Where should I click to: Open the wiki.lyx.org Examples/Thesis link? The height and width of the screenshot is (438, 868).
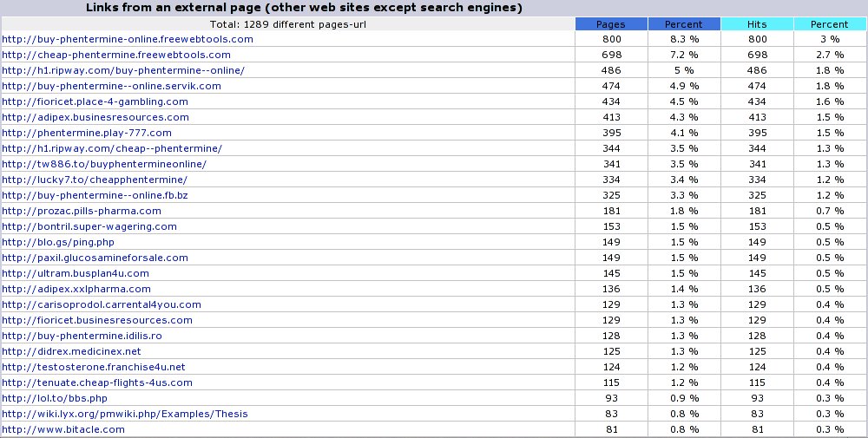[124, 414]
